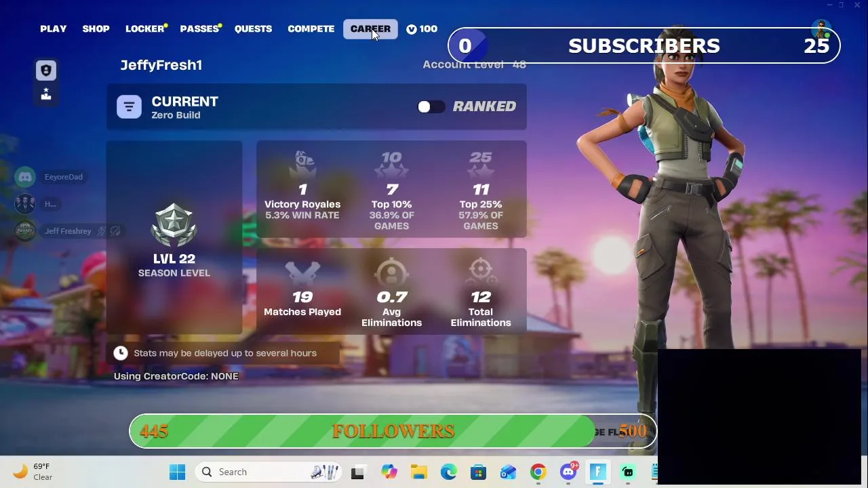
Task: Click EeyoreDad's Discord avatar
Action: (25, 177)
